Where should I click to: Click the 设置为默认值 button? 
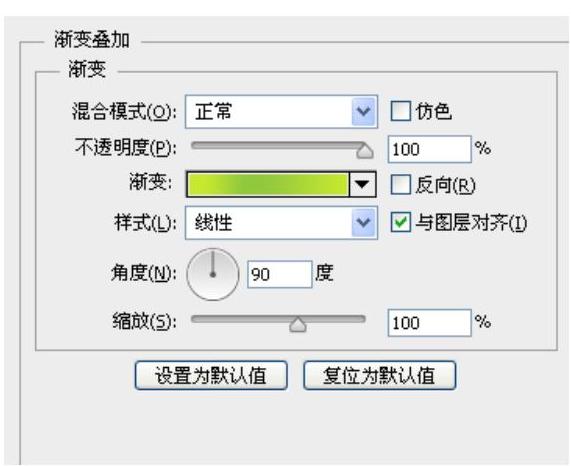click(x=211, y=375)
